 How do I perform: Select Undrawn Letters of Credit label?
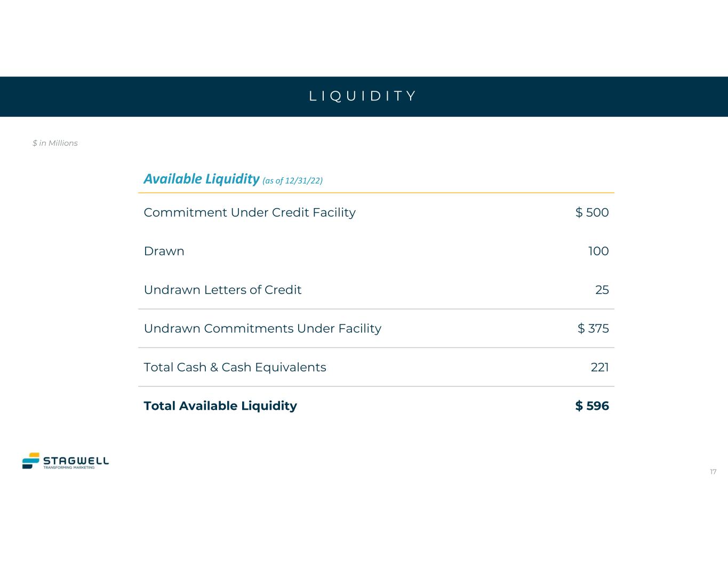222,290
